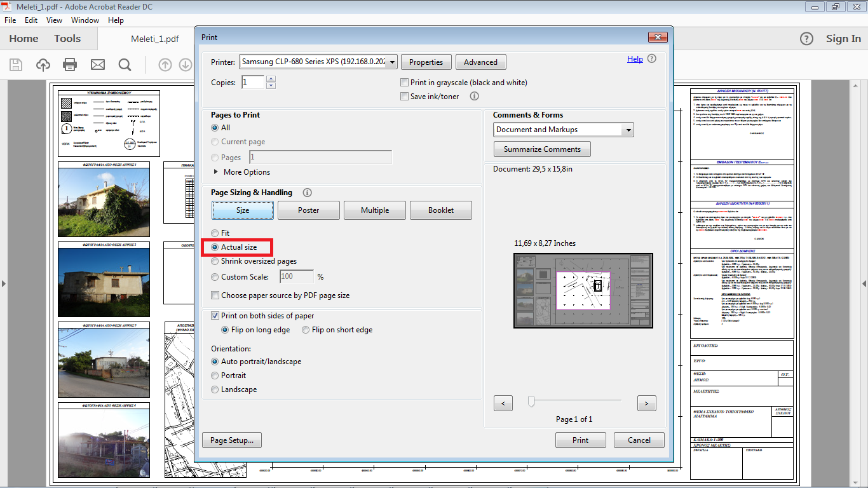Image resolution: width=868 pixels, height=488 pixels.
Task: Select Flip on long edge
Action: coord(225,330)
